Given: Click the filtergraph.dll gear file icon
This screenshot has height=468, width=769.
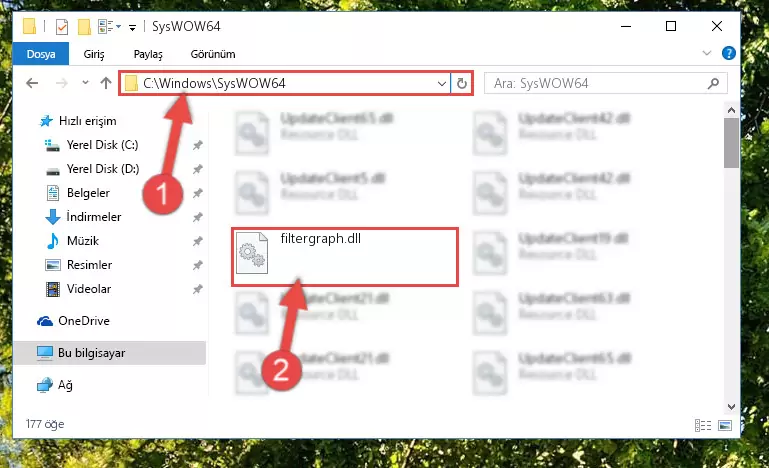Looking at the screenshot, I should click(x=252, y=253).
